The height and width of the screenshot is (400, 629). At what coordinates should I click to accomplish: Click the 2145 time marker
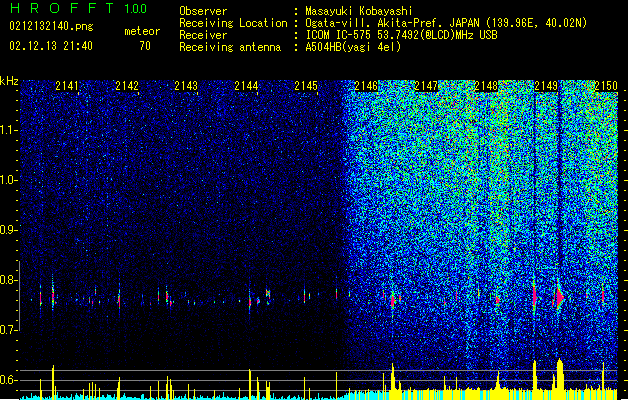pyautogui.click(x=306, y=86)
